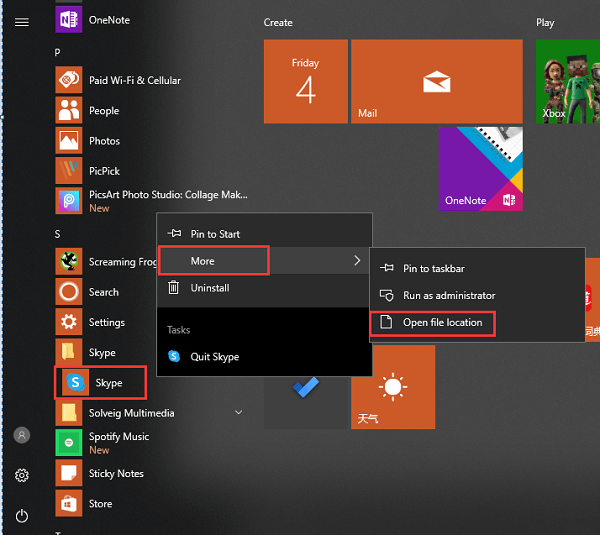Viewport: 600px width, 535px height.
Task: Open Paid Wi-Fi & Cellular icon
Action: (69, 80)
